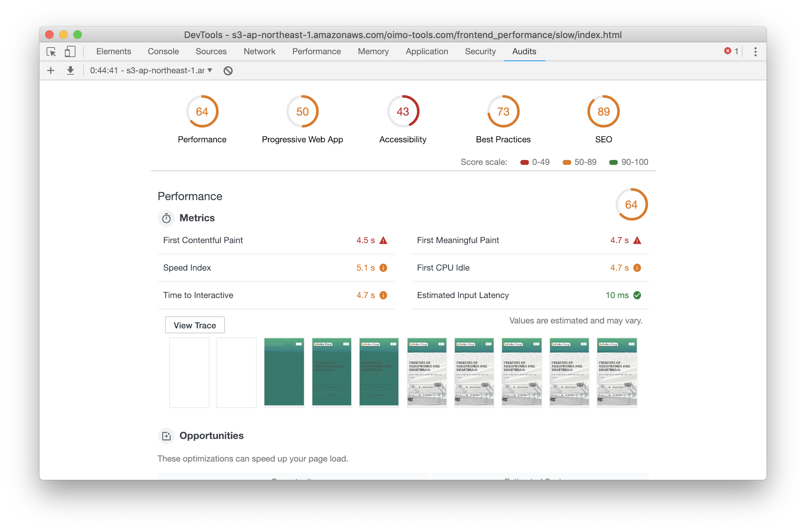Click the Progressive Web App score gauge 50

pyautogui.click(x=303, y=111)
